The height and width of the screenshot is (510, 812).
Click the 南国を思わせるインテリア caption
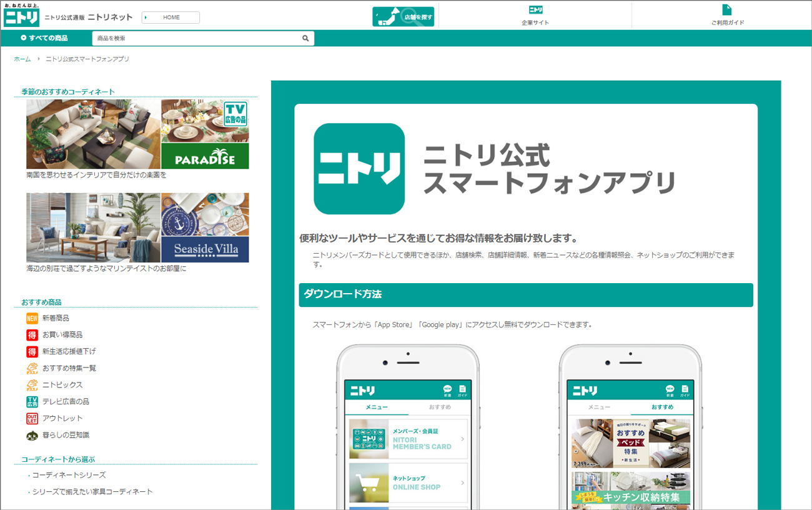(96, 176)
